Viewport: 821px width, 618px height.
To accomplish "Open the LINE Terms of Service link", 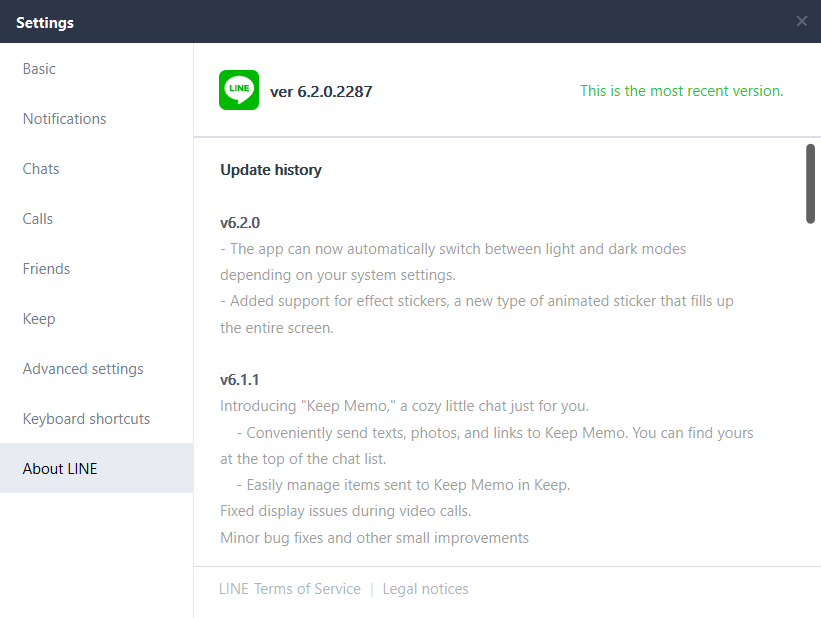I will tap(290, 589).
